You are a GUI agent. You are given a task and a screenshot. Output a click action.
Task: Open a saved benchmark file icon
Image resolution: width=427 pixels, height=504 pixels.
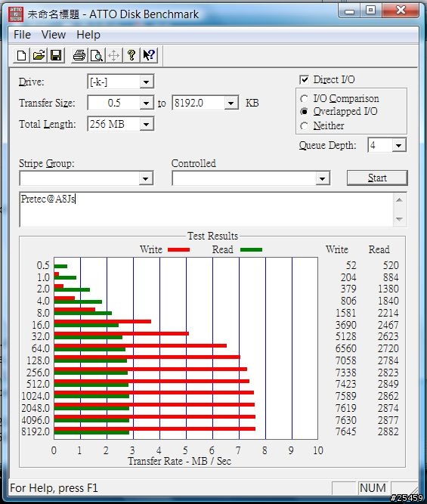39,55
